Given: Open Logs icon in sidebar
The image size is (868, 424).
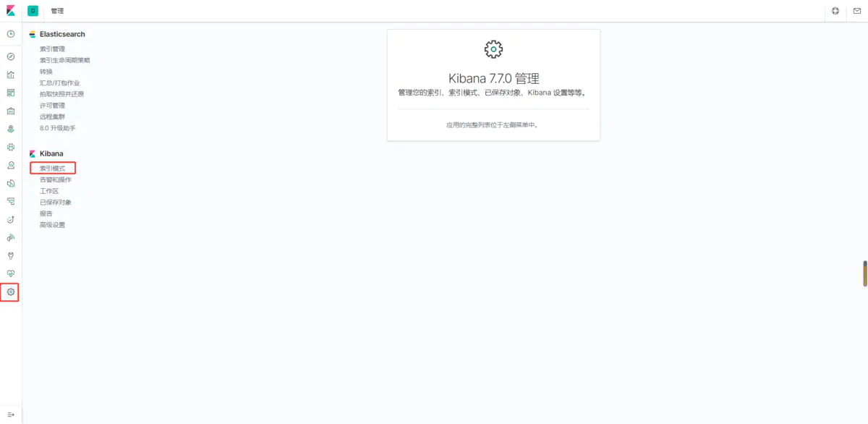Looking at the screenshot, I should [11, 183].
